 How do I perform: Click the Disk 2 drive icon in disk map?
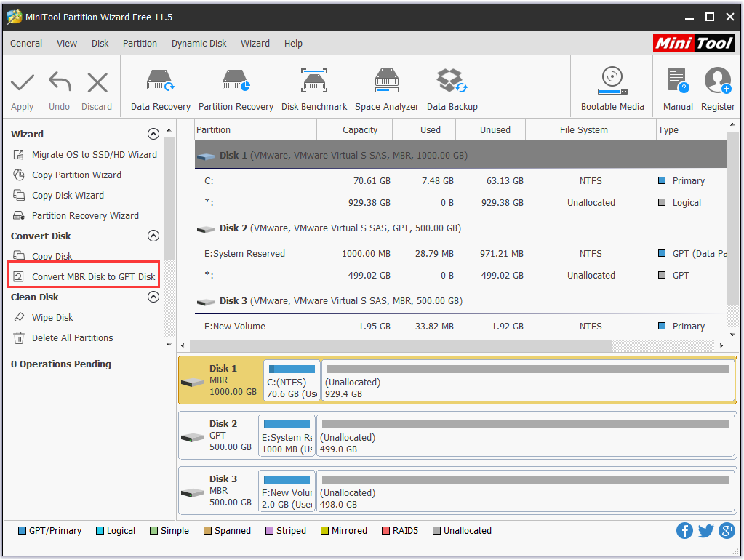[x=193, y=437]
